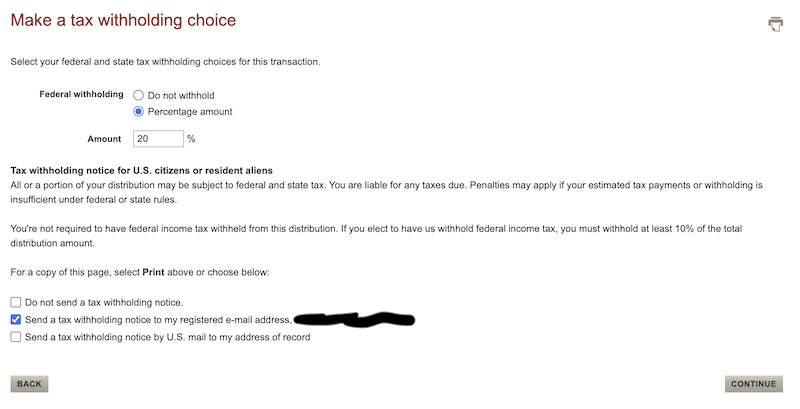This screenshot has width=800, height=409.
Task: Check the U.S. mail notice checkbox
Action: [15, 337]
